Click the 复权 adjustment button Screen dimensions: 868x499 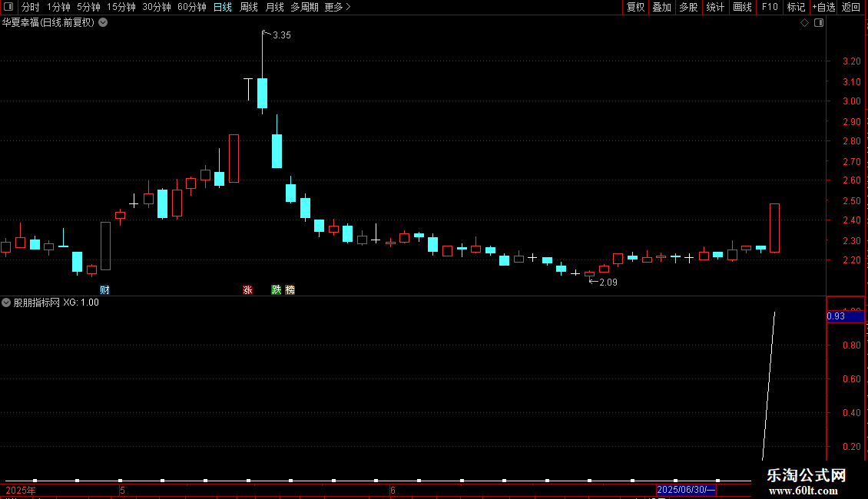coord(635,7)
